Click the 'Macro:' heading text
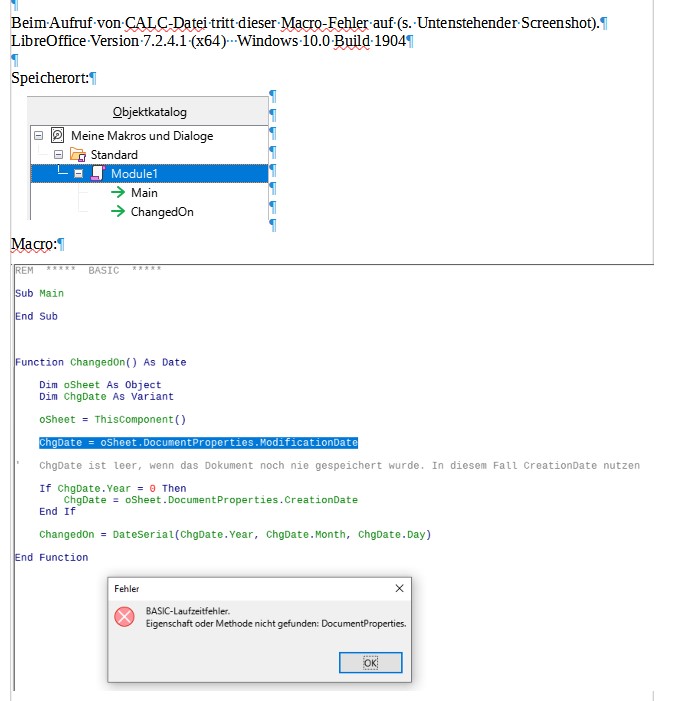 click(34, 244)
